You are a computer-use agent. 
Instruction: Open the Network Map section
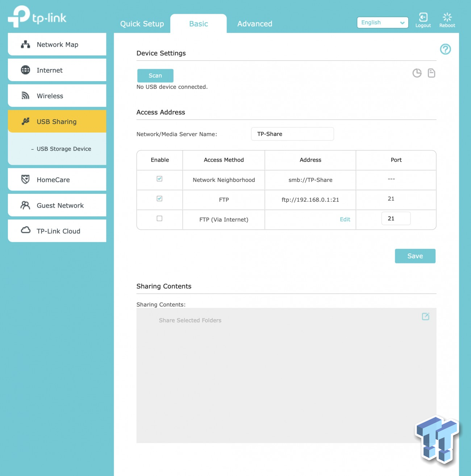(x=57, y=45)
